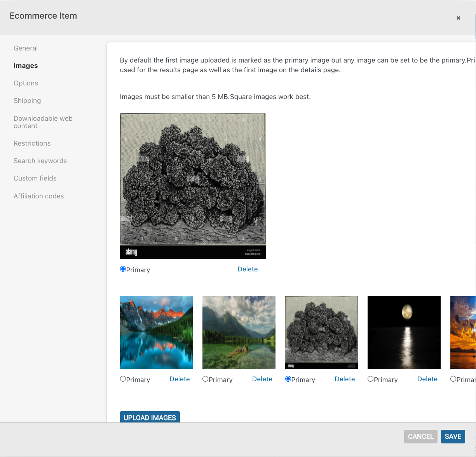Set sunset clouds image as Primary
Viewport: 476px width, 457px height.
click(453, 379)
